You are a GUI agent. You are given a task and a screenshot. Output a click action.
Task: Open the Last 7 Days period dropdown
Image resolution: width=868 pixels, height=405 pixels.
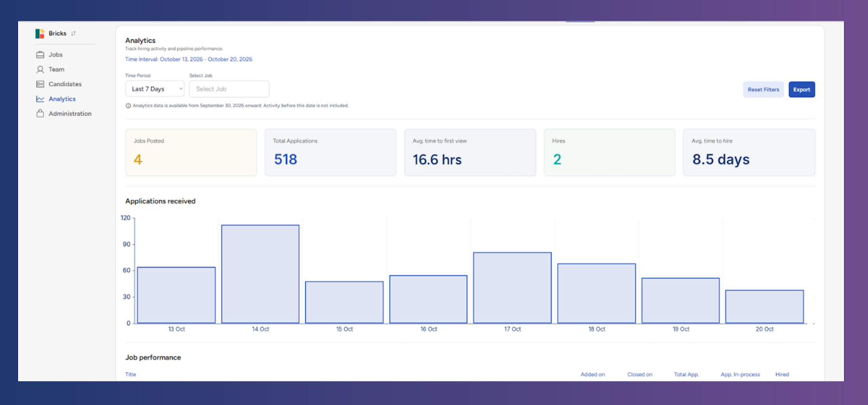point(155,89)
